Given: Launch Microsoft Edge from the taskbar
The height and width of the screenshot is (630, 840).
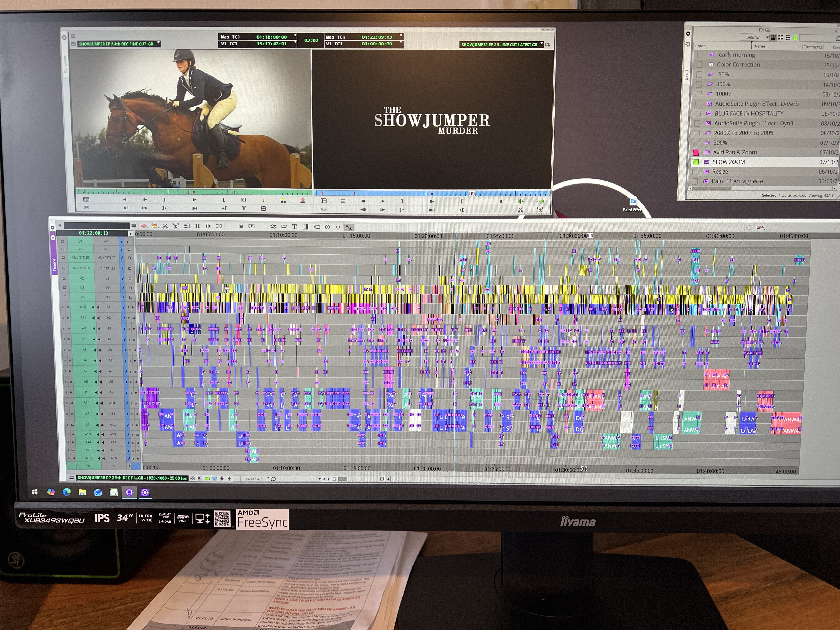Looking at the screenshot, I should pyautogui.click(x=66, y=492).
